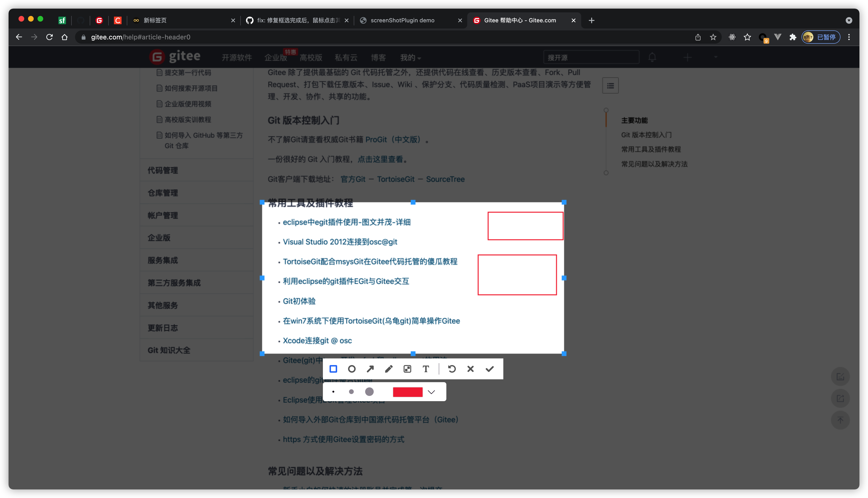The width and height of the screenshot is (868, 498).
Task: Select the text annotation tool
Action: coord(426,369)
